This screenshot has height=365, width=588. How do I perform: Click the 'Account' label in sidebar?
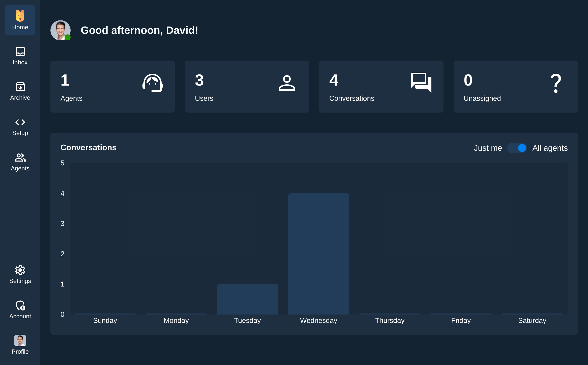pos(20,316)
